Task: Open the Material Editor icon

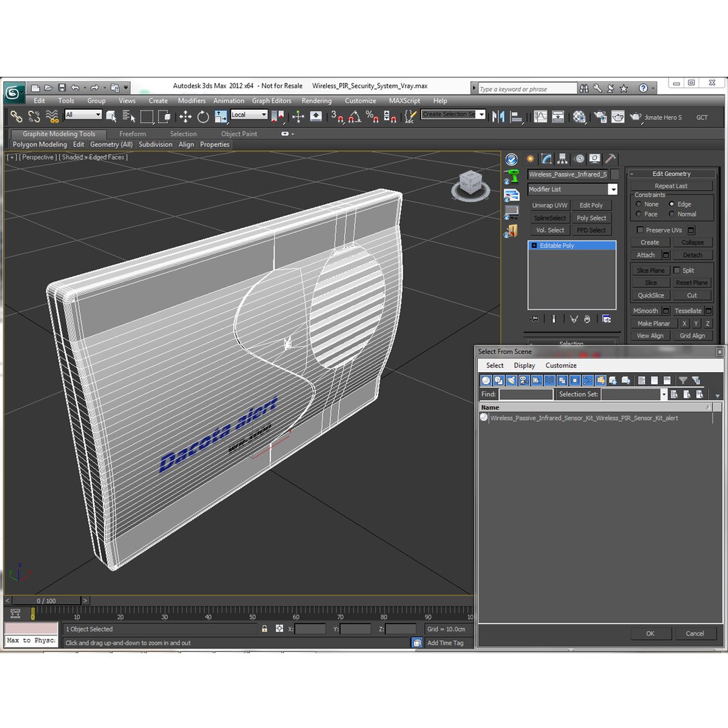Action: (579, 117)
